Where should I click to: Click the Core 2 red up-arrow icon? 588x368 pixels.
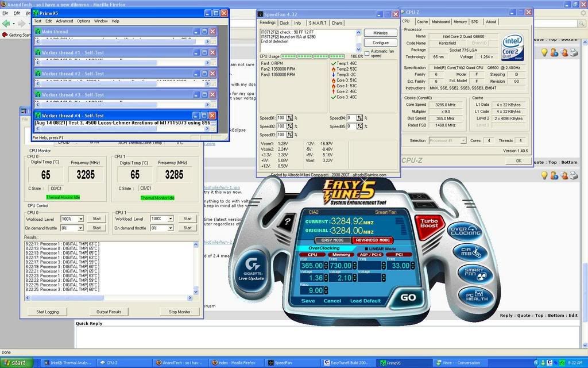tap(334, 91)
